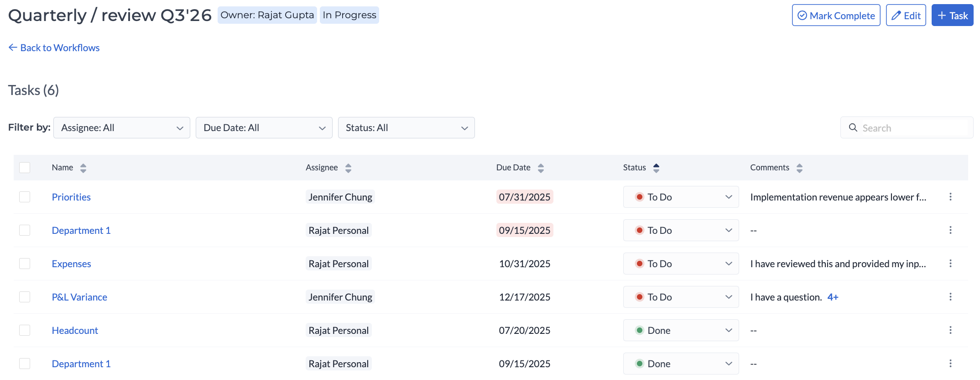
Task: Select the Priorities task checkbox
Action: click(25, 197)
